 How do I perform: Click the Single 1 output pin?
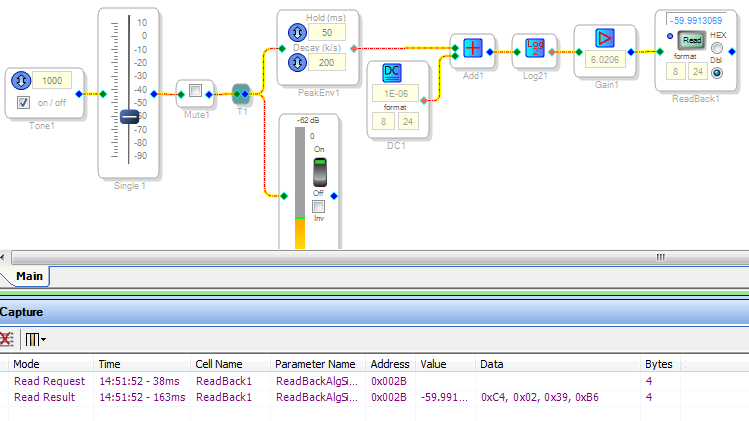coord(154,94)
